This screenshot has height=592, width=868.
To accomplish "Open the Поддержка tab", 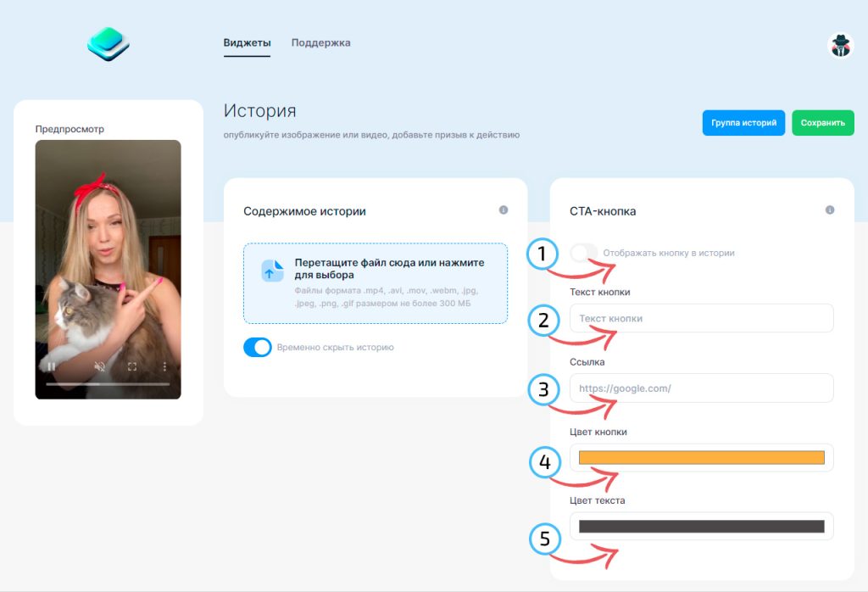I will [x=320, y=42].
